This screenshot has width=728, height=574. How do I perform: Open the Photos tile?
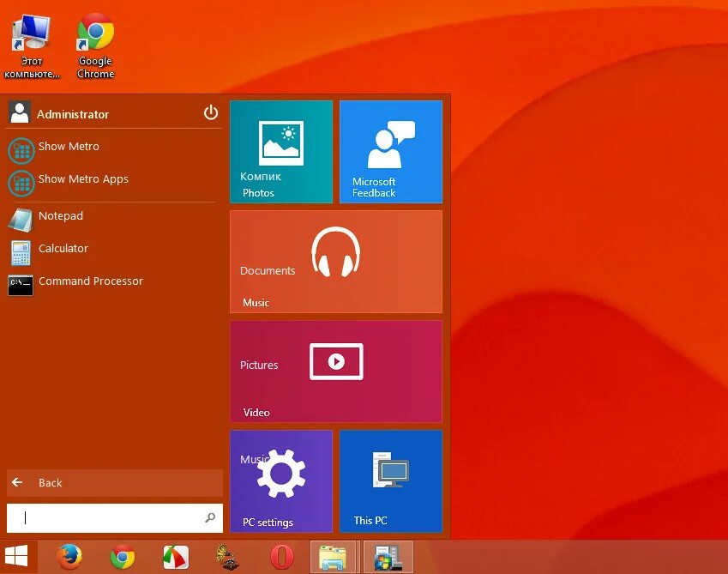(281, 152)
